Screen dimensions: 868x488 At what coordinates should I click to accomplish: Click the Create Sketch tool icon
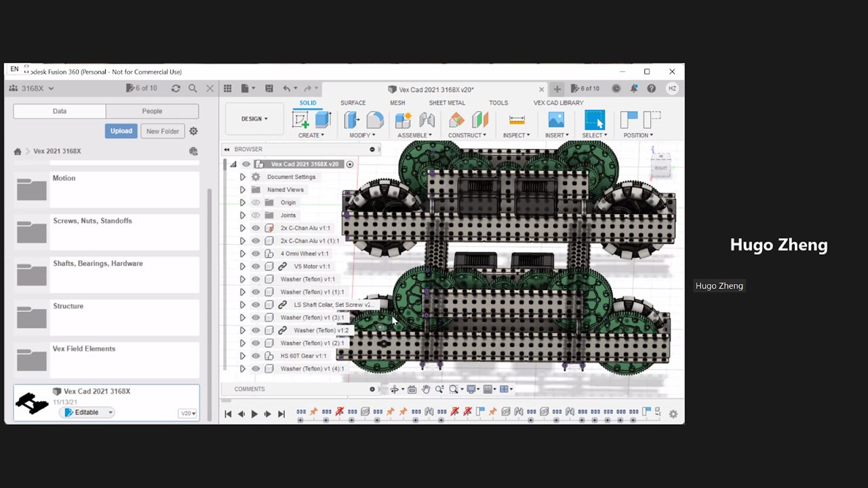[300, 120]
